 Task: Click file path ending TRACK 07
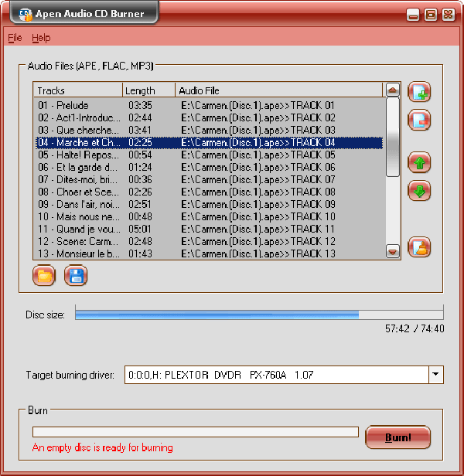click(x=258, y=180)
